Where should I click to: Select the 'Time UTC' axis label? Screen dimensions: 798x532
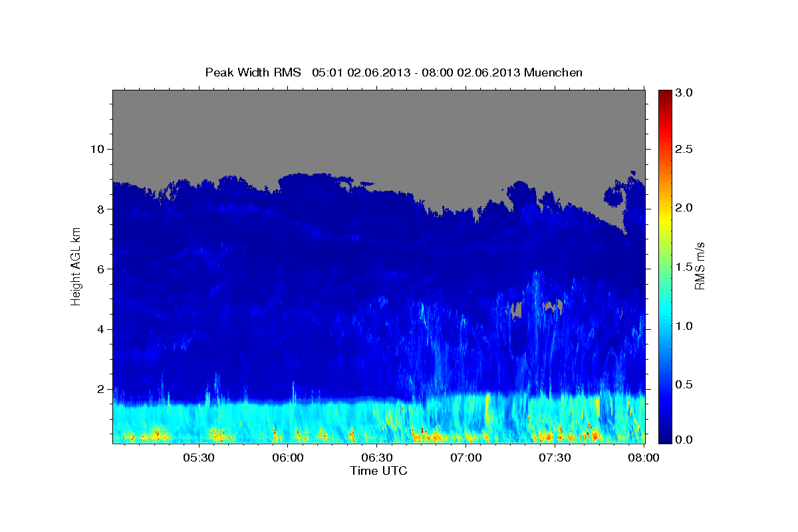click(378, 471)
